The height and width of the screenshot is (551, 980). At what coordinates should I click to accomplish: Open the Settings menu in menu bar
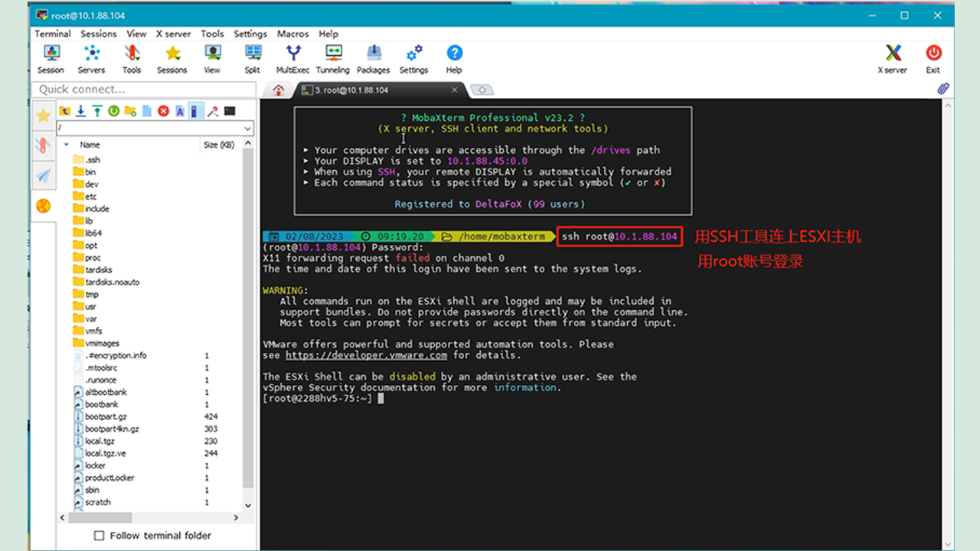(250, 34)
